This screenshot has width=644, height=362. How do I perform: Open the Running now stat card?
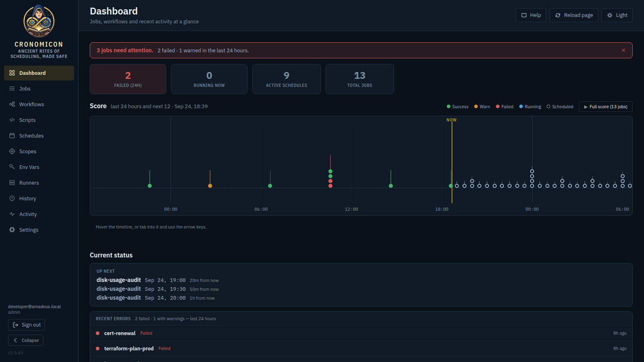point(209,79)
